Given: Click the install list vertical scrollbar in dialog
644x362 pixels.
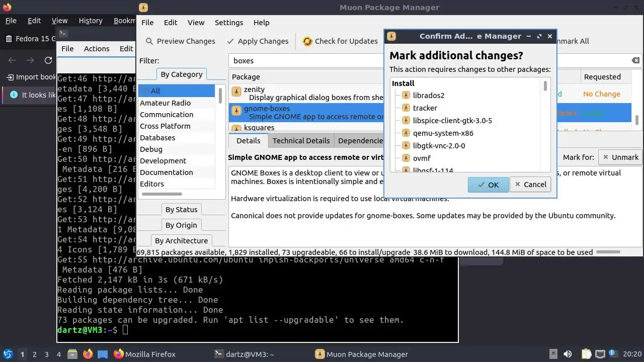Looking at the screenshot, I should click(x=545, y=86).
